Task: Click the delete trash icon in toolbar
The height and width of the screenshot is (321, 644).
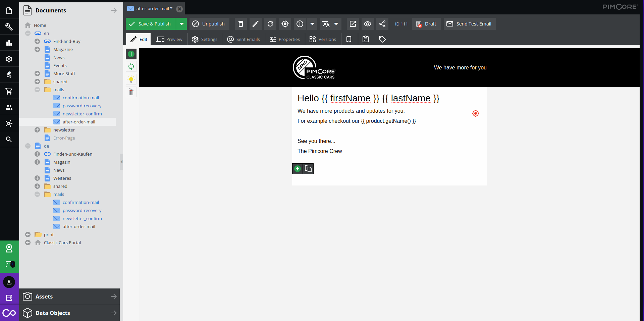Action: point(240,24)
